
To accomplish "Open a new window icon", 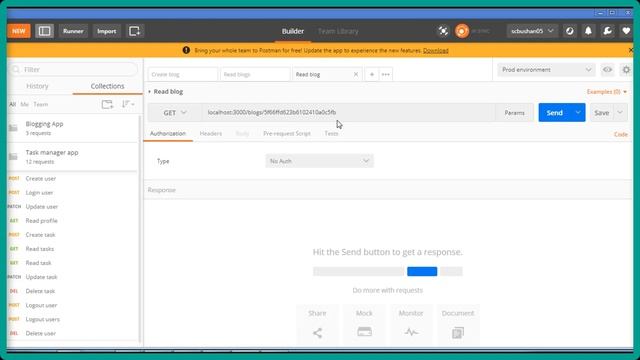I will point(135,31).
